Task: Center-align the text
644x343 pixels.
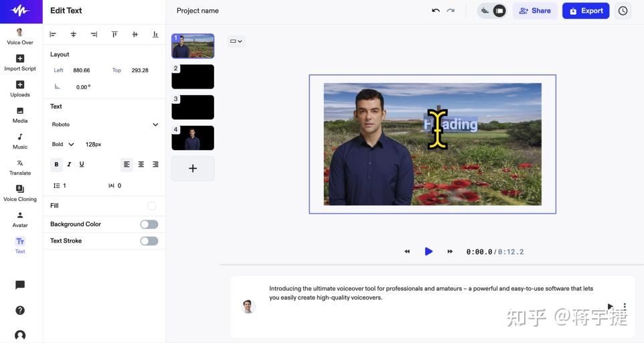Action: point(141,164)
